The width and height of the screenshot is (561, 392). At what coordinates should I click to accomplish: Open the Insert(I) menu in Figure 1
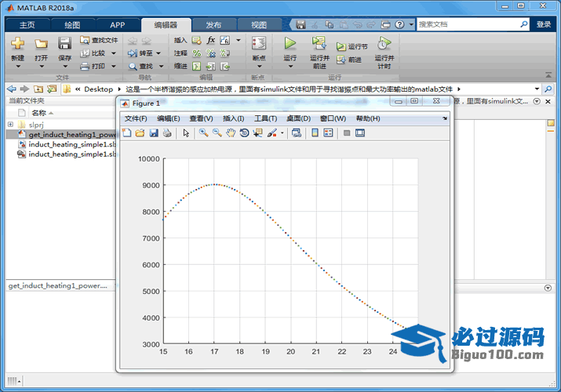pos(233,118)
